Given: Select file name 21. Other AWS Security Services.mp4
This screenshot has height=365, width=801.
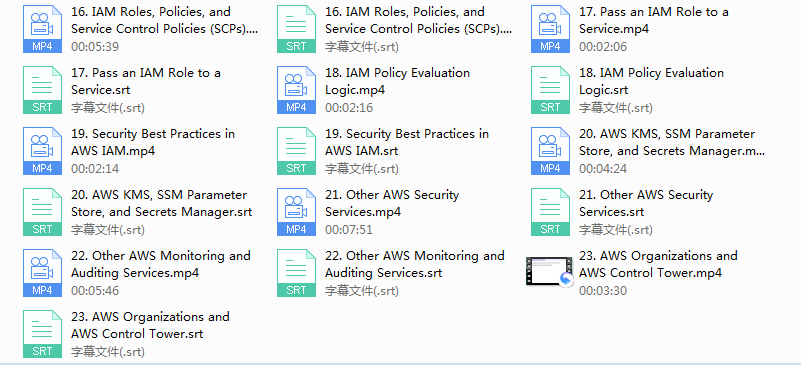Looking at the screenshot, I should click(x=392, y=203).
